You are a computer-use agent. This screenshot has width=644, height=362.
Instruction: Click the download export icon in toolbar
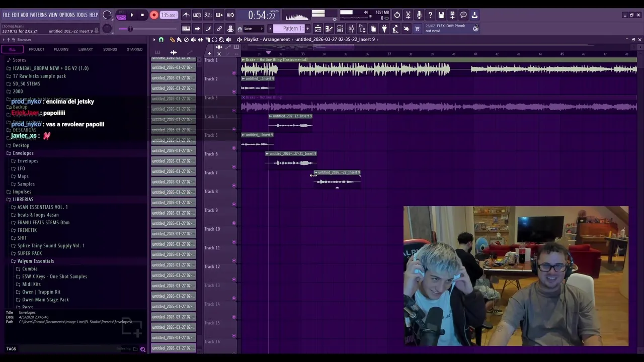[474, 15]
